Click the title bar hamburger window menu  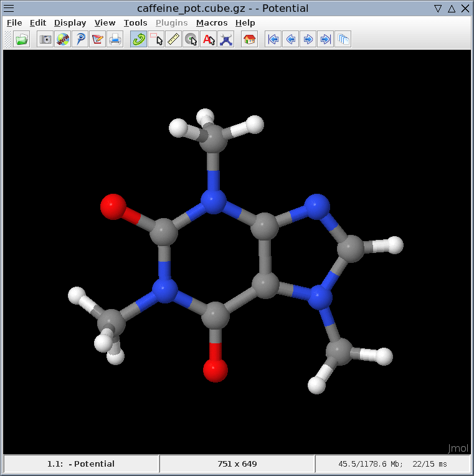pyautogui.click(x=9, y=8)
